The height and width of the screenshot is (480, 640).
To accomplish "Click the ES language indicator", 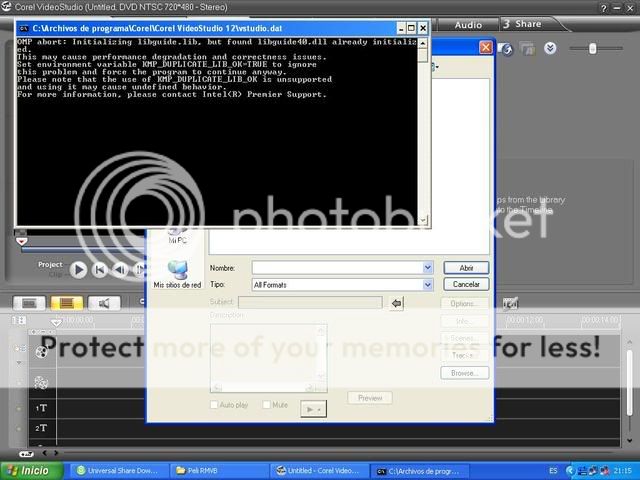I will click(x=553, y=471).
